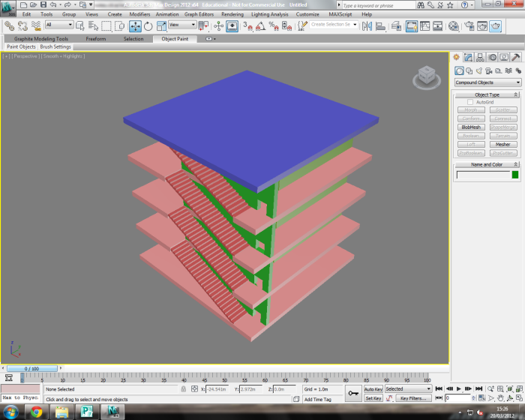
Task: Select the Select and Move tool
Action: (135, 25)
